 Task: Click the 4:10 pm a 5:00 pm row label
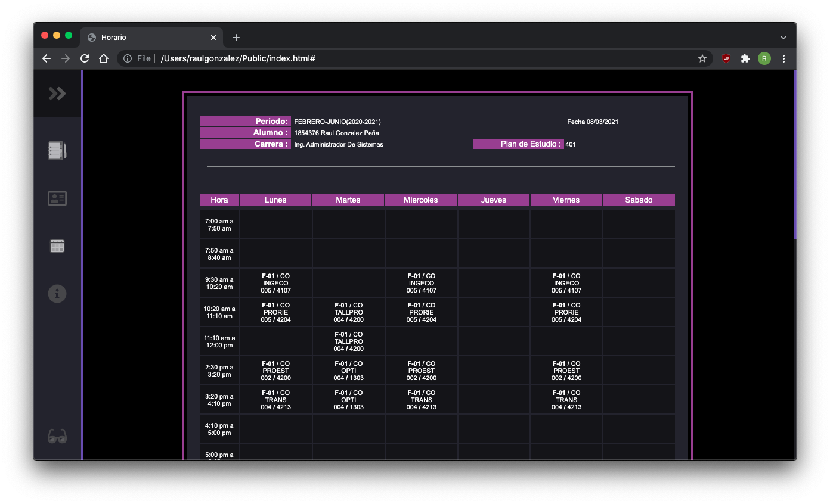(219, 429)
